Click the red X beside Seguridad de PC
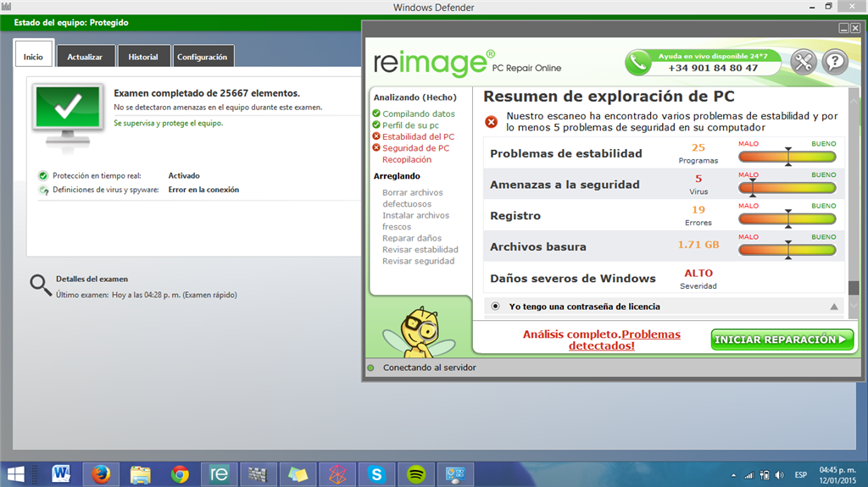This screenshot has height=487, width=868. (376, 147)
